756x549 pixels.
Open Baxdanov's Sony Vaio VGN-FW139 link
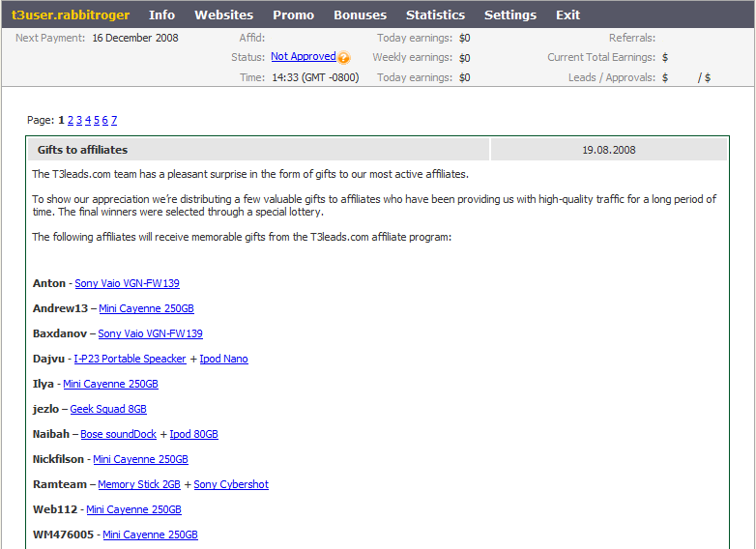(x=150, y=333)
